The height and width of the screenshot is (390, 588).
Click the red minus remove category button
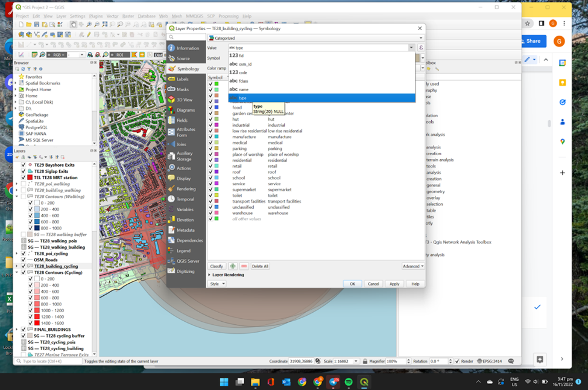pyautogui.click(x=244, y=266)
